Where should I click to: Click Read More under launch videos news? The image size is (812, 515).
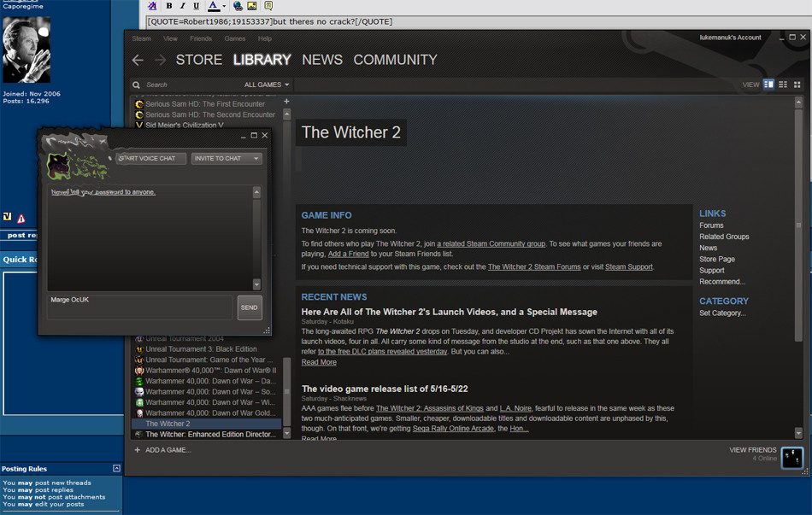[x=319, y=362]
